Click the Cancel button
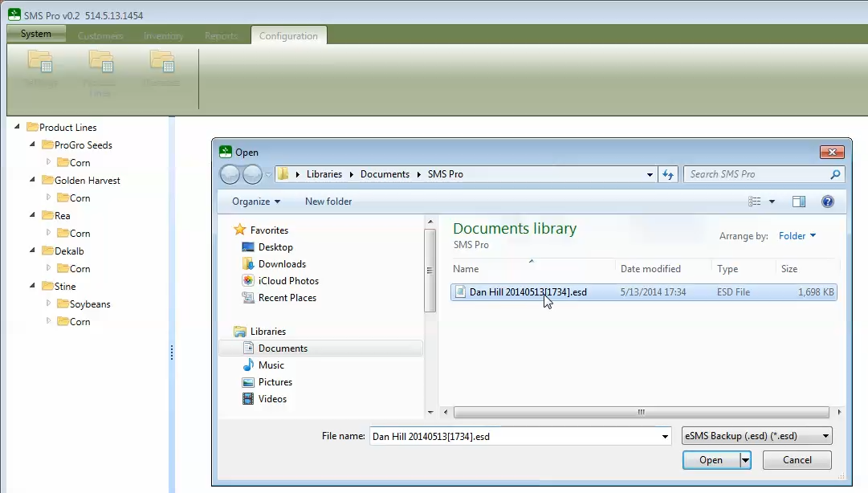Image resolution: width=868 pixels, height=493 pixels. pos(797,460)
